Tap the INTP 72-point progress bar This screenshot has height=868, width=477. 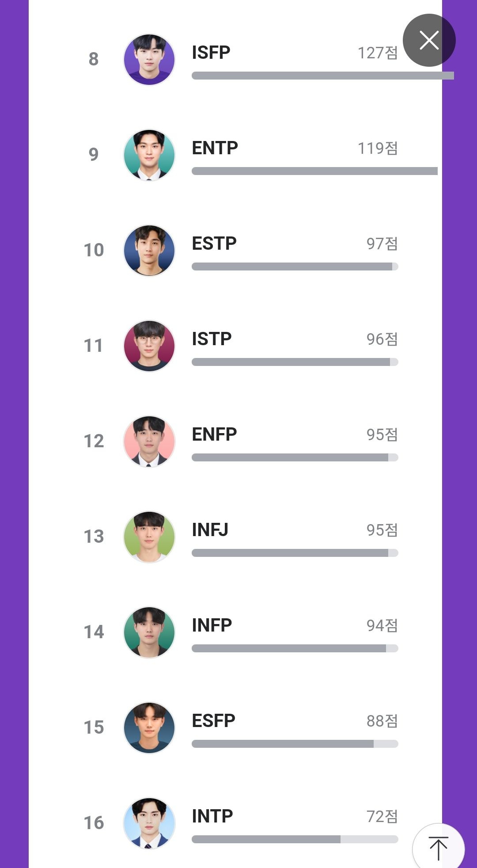(295, 839)
